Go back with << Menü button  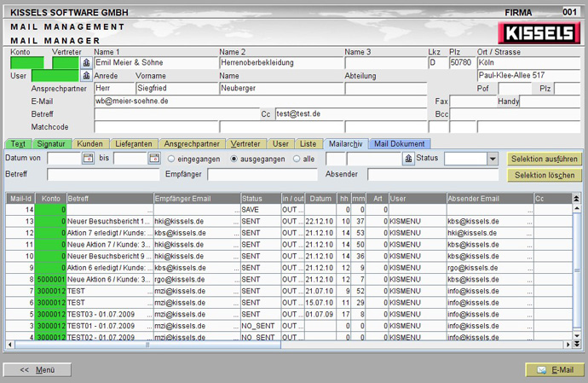37,370
